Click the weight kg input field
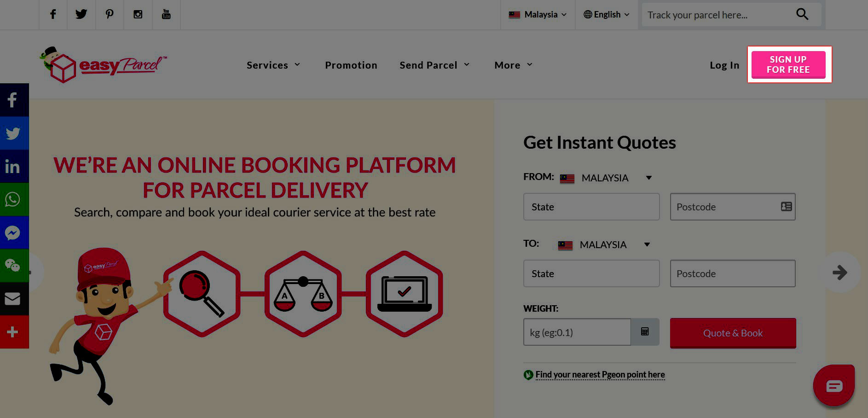 (x=577, y=332)
